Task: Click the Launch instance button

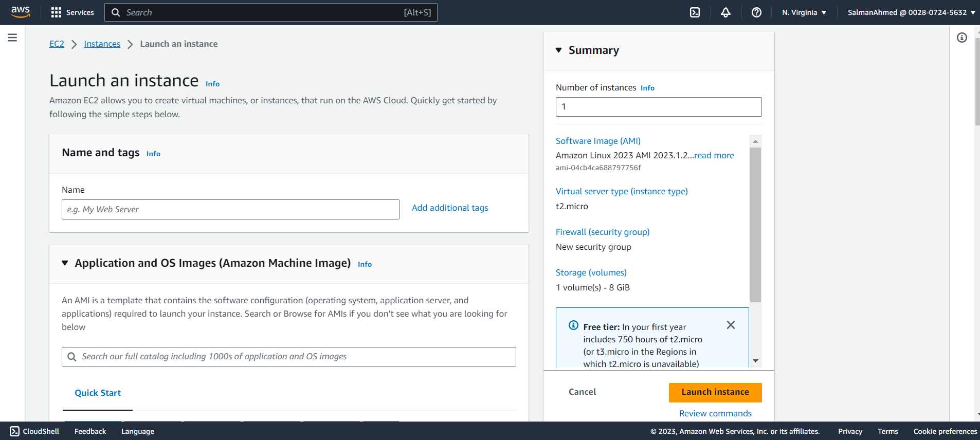Action: (x=715, y=392)
